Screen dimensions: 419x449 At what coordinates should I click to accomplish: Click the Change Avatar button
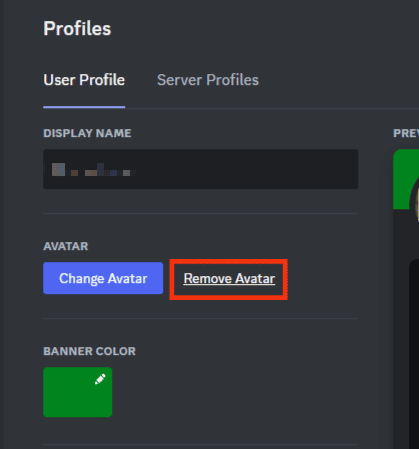pos(103,278)
